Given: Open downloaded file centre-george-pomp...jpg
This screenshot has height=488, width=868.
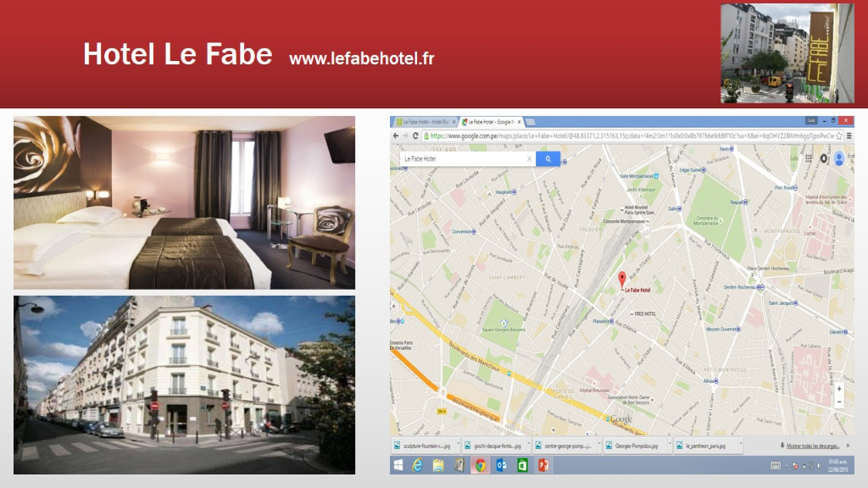Looking at the screenshot, I should (x=564, y=446).
